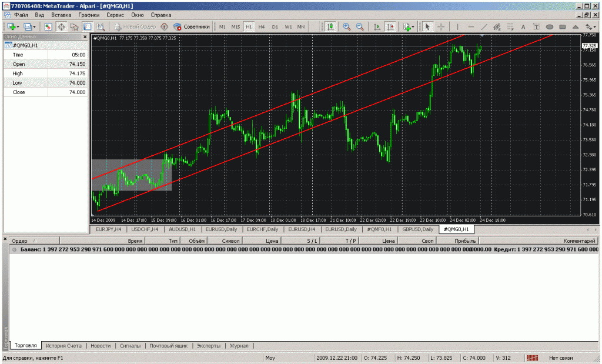This screenshot has width=602, height=364.
Task: Open the Файл menu
Action: tap(21, 15)
